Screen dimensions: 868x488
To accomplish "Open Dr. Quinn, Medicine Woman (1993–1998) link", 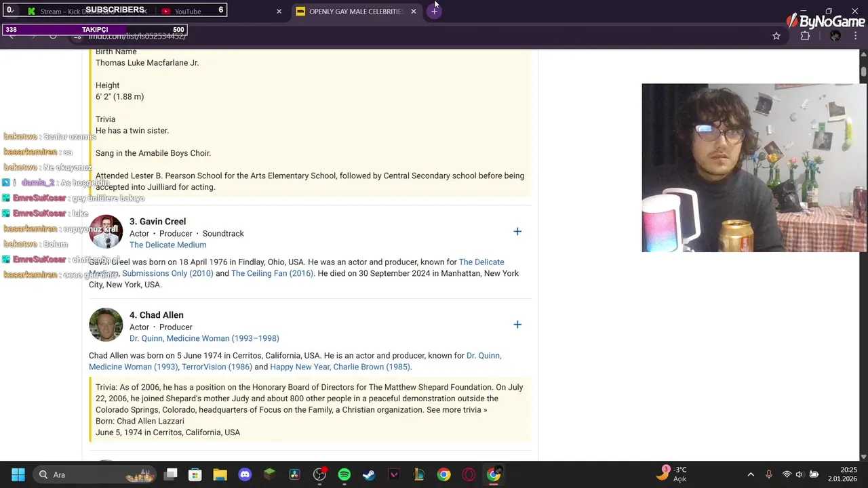I will pyautogui.click(x=204, y=338).
